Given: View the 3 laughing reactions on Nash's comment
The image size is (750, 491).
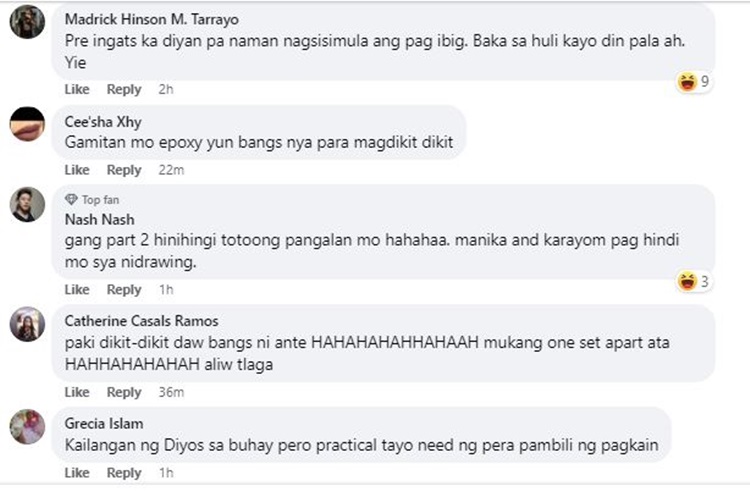Looking at the screenshot, I should tap(693, 281).
